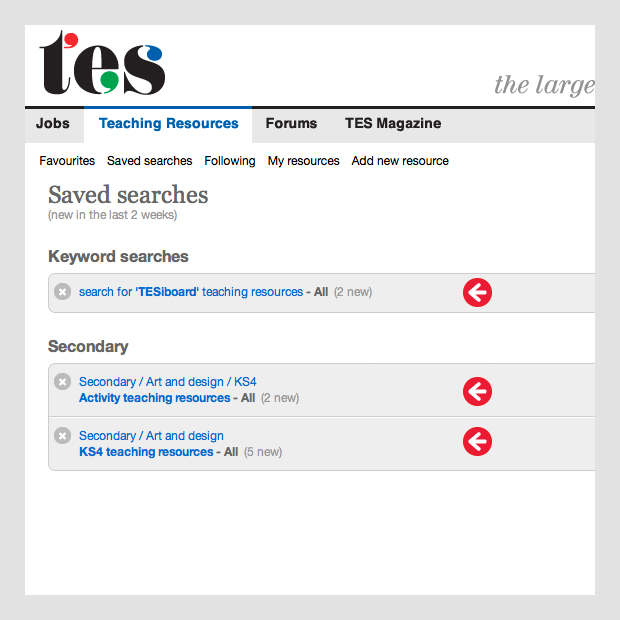Open the KS4 teaching resources link

(x=146, y=452)
